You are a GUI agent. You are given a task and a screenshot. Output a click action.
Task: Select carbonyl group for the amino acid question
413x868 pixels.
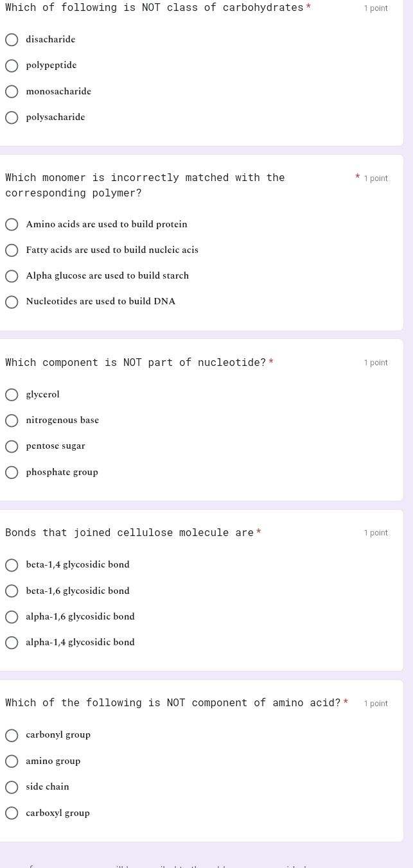click(x=12, y=735)
